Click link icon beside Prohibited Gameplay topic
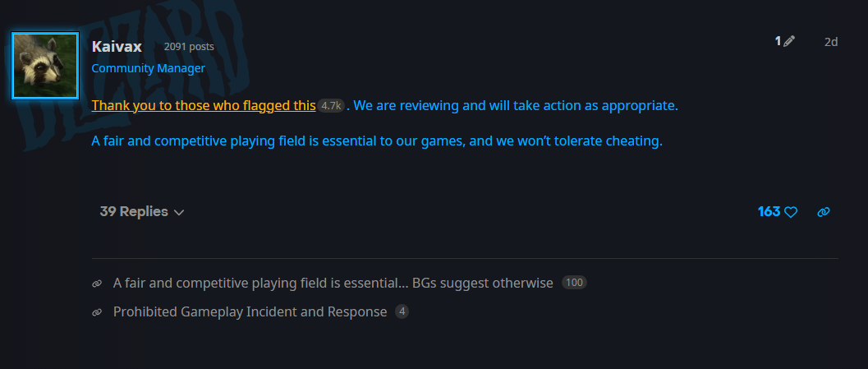This screenshot has height=369, width=868. pos(97,312)
